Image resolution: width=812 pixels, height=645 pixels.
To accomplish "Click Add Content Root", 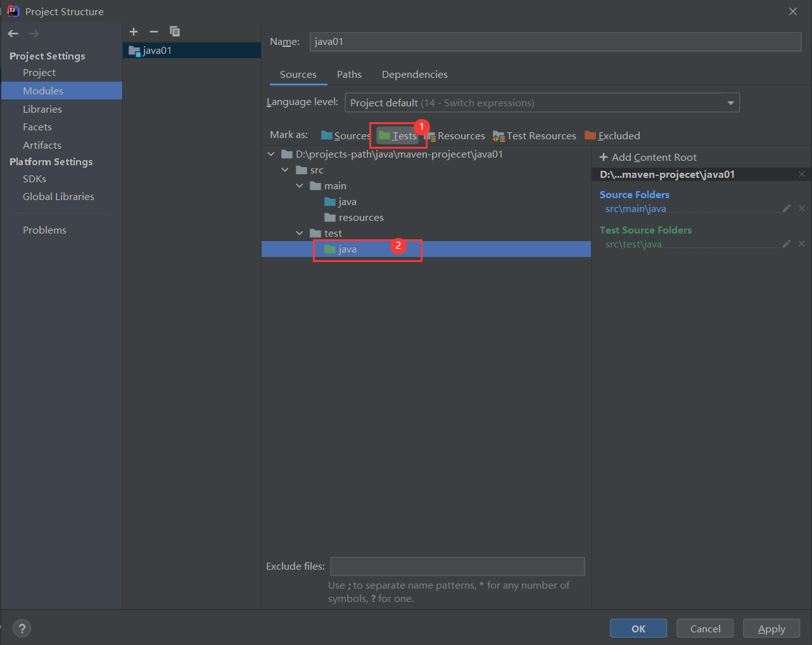I will [x=648, y=157].
